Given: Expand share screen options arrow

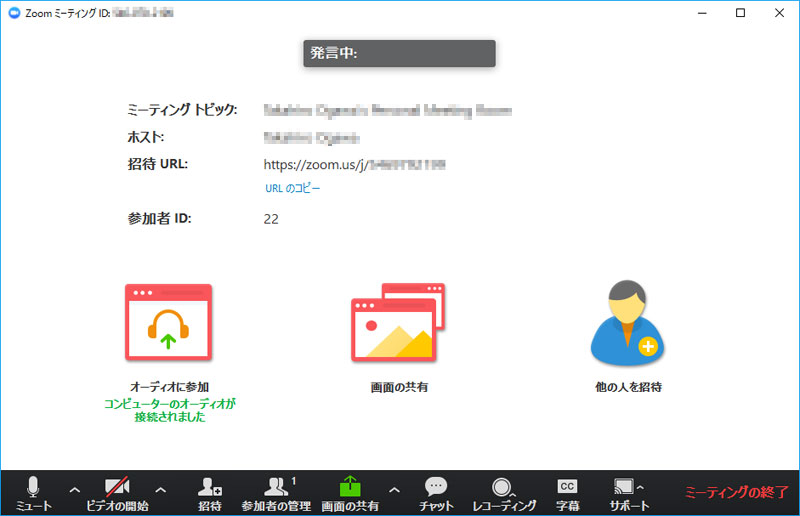Looking at the screenshot, I should point(393,489).
